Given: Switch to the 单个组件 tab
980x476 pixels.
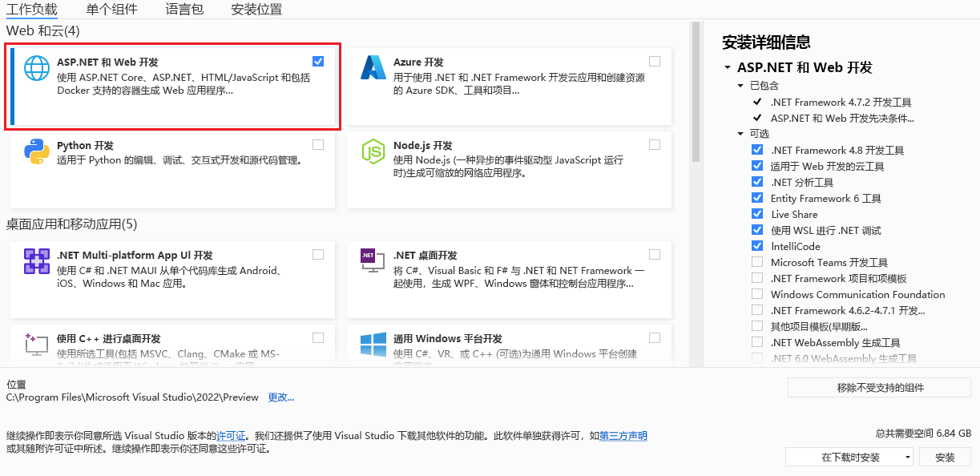Looking at the screenshot, I should [x=111, y=10].
